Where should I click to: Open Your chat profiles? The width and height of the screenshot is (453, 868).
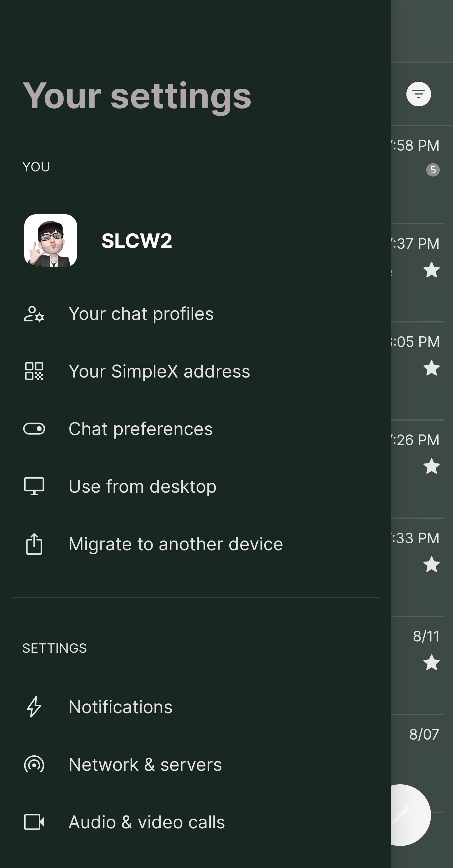141,314
